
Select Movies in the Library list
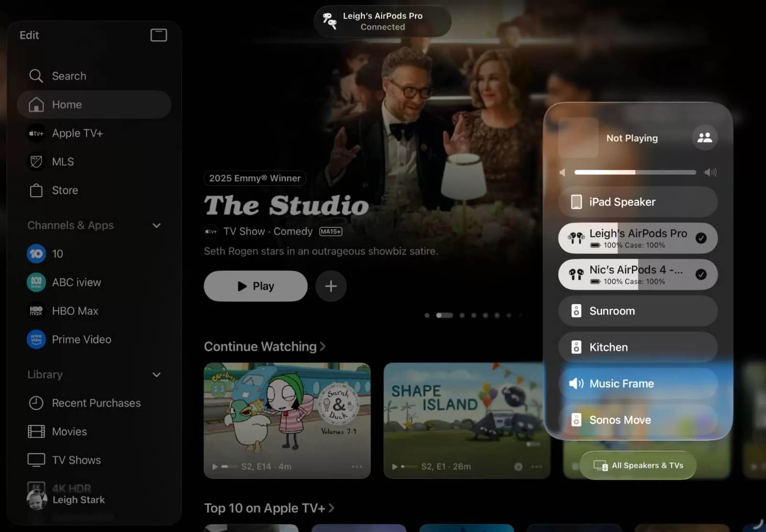(69, 432)
